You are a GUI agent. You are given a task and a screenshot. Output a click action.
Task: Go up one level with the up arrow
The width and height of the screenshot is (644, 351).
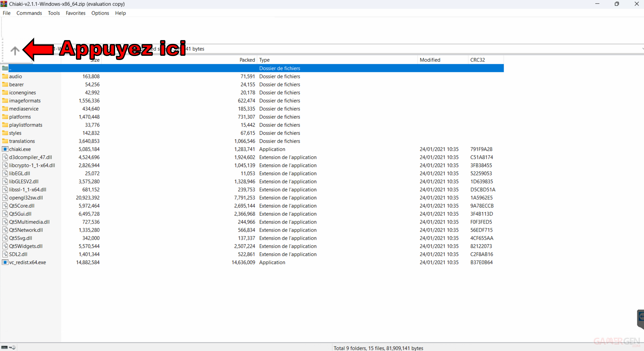pos(15,51)
